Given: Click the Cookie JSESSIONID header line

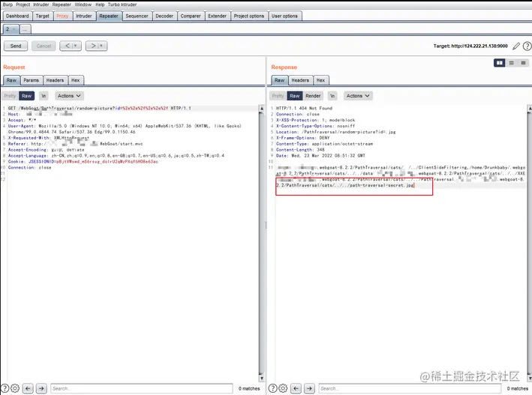Looking at the screenshot, I should point(83,162).
